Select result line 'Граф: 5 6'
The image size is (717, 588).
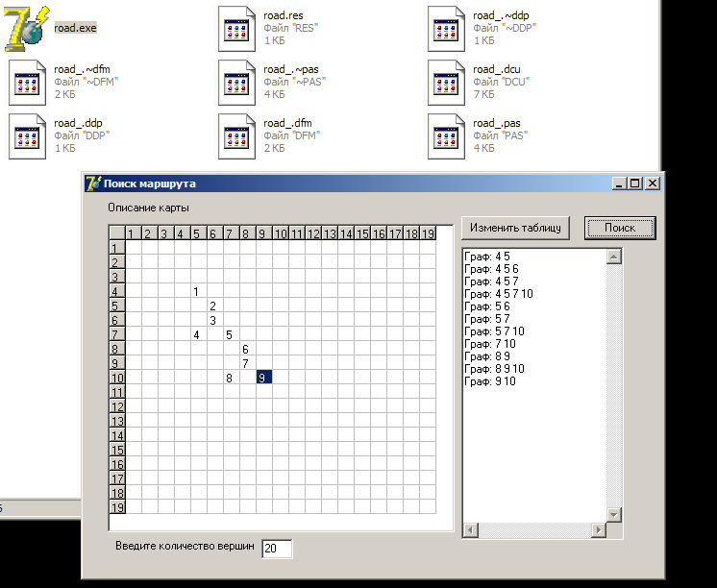tap(487, 306)
